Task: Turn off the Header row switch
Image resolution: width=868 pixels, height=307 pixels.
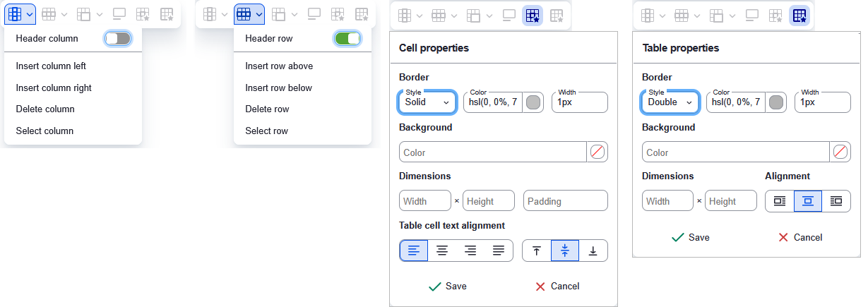Action: 347,39
